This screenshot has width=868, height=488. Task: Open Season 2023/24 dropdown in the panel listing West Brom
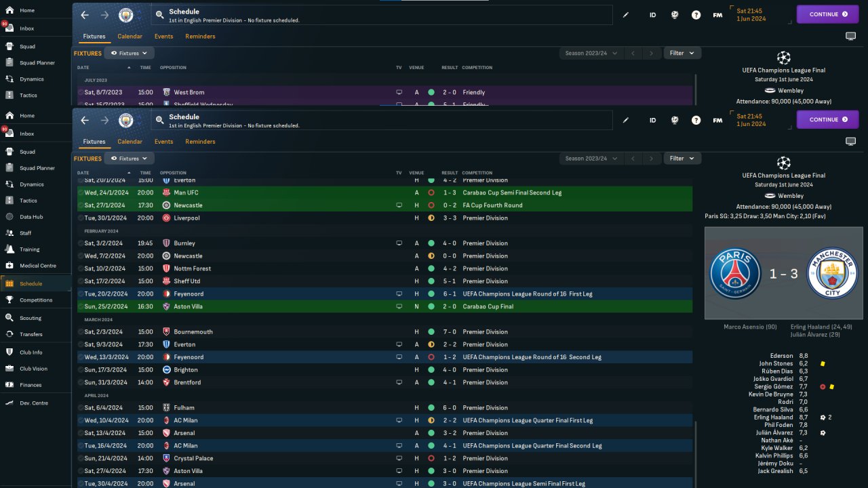590,53
